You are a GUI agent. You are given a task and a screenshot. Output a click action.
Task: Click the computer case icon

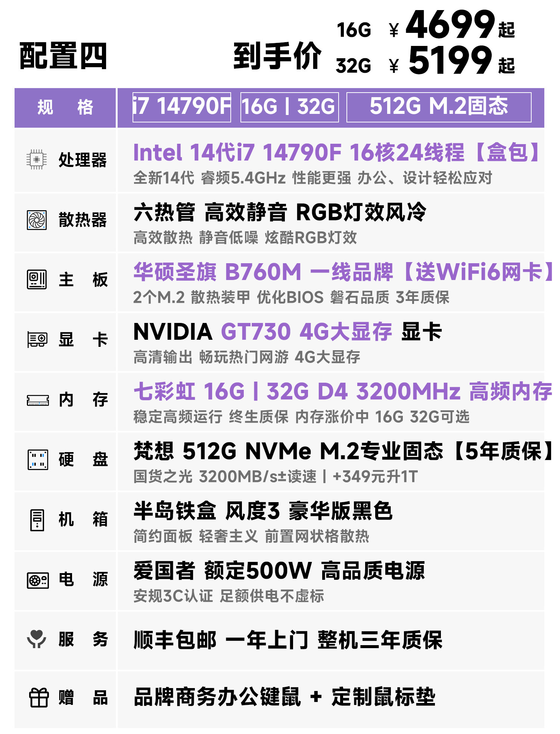coord(37,520)
